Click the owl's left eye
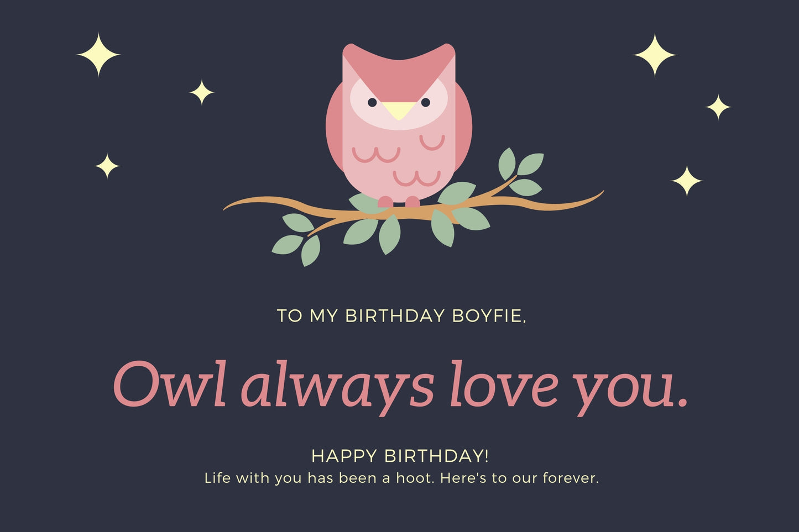 (372, 102)
